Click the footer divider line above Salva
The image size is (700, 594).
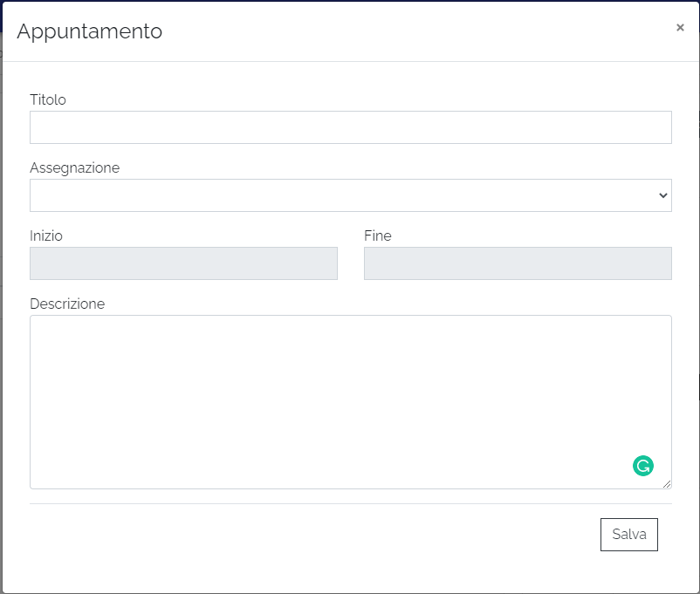click(350, 503)
